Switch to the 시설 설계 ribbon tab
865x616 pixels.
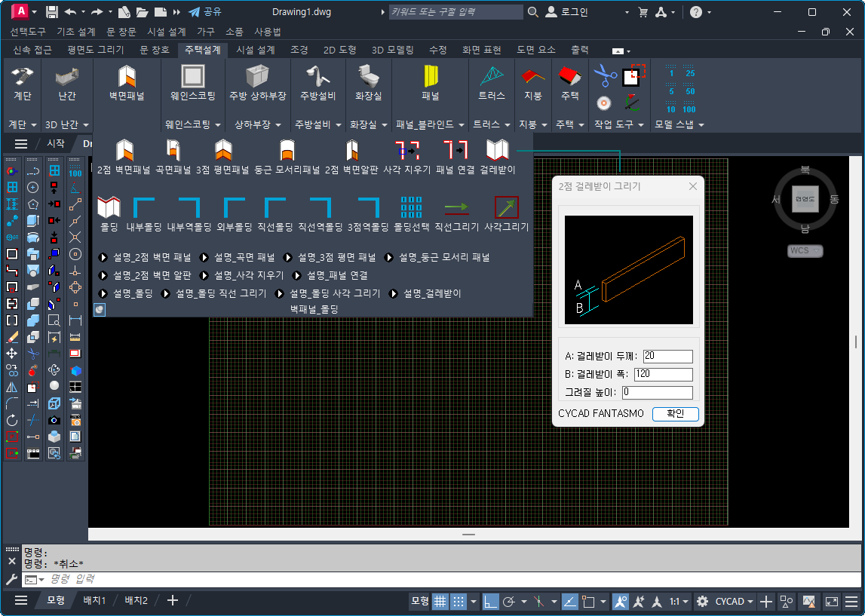coord(256,50)
